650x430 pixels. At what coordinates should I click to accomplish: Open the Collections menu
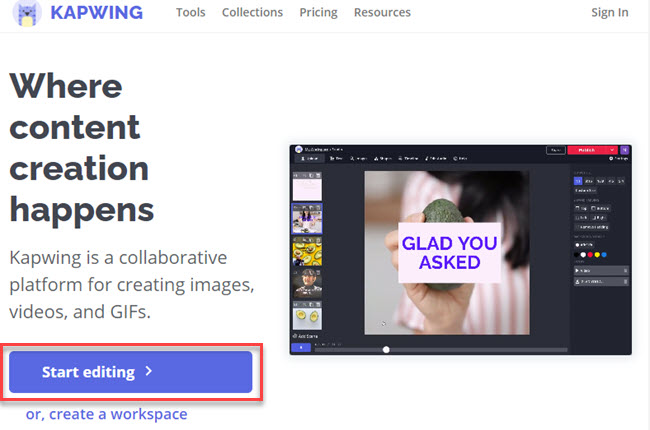click(252, 13)
